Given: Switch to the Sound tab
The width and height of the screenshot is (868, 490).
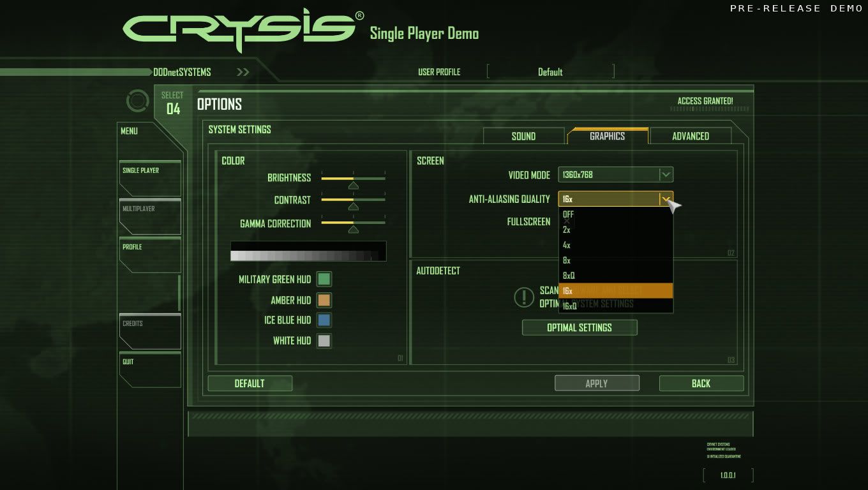Looking at the screenshot, I should click(523, 136).
